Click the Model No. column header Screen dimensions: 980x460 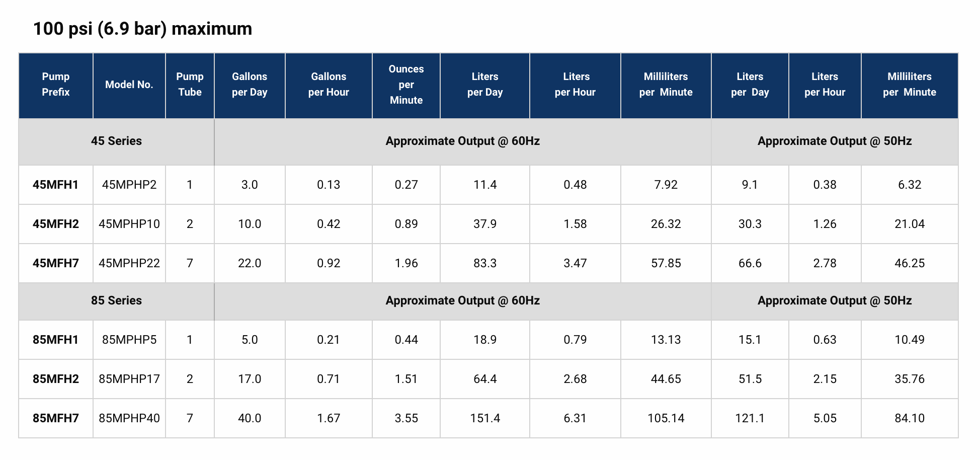pyautogui.click(x=129, y=85)
